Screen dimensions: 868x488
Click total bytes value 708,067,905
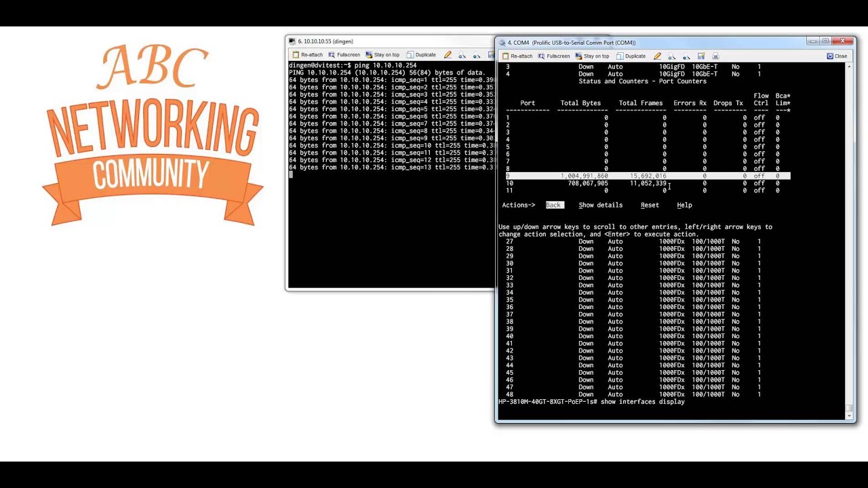pos(588,184)
